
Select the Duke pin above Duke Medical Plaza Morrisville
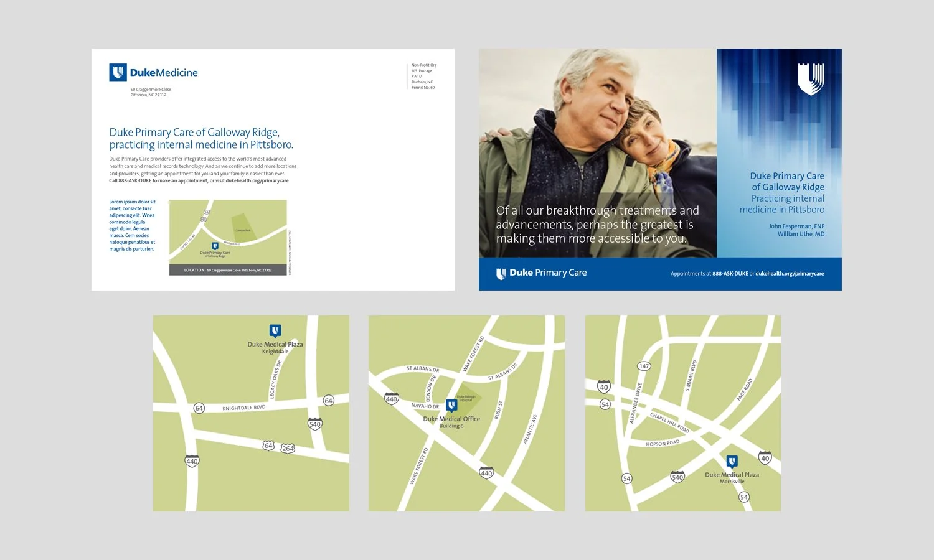[x=732, y=462]
